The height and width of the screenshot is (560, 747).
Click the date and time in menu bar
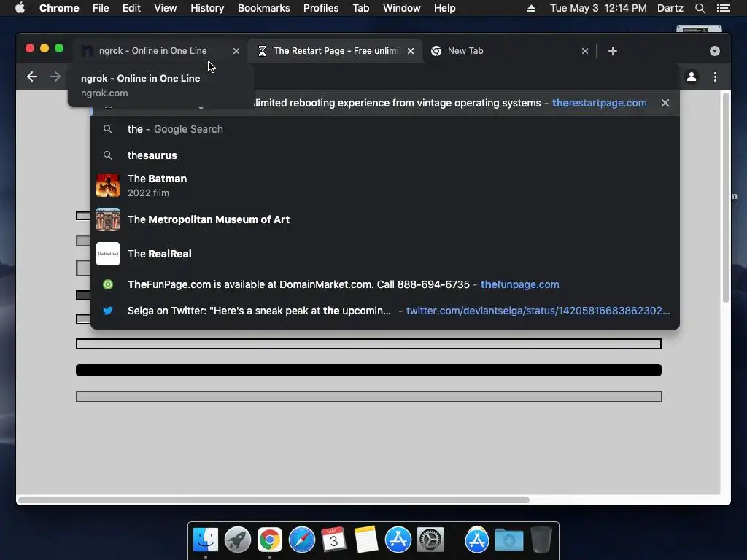598,8
